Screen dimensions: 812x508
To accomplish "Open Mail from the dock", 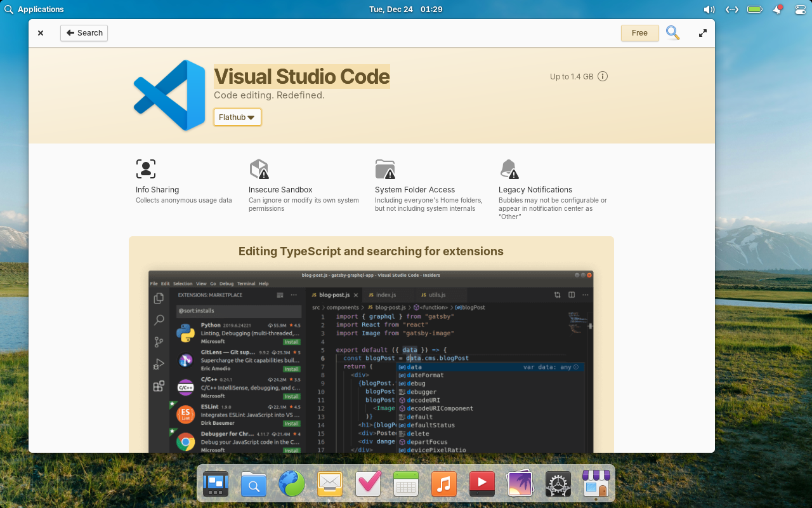I will click(330, 484).
